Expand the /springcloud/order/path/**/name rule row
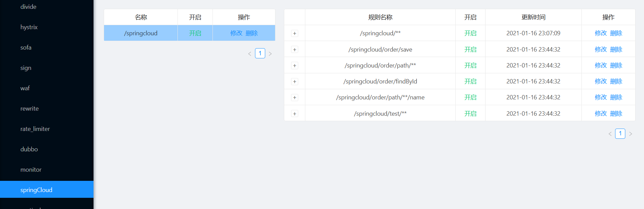The width and height of the screenshot is (644, 209). click(295, 98)
